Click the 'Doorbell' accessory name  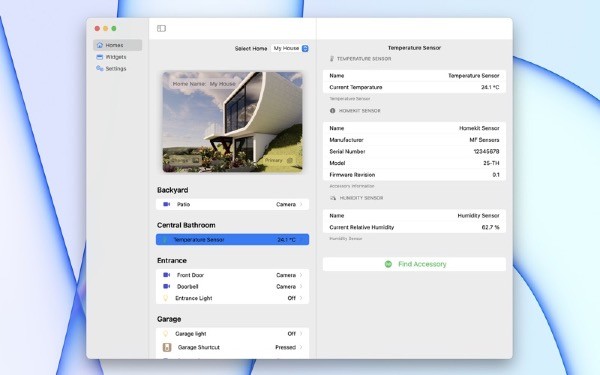(x=188, y=287)
